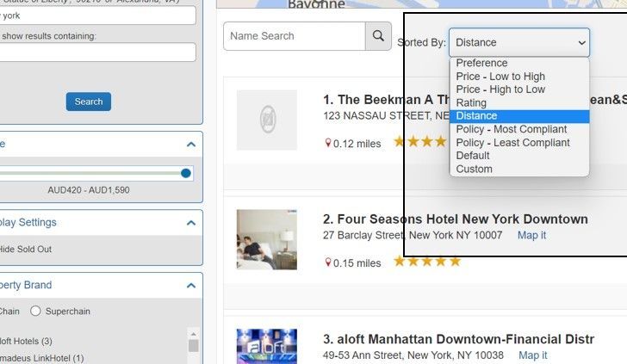Click the no-photo placeholder for The Beekman
The height and width of the screenshot is (364, 627).
pos(267,120)
